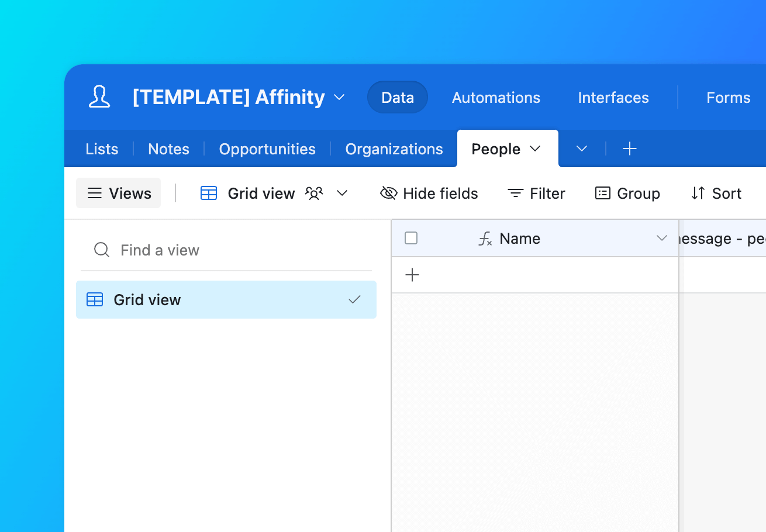The height and width of the screenshot is (532, 766).
Task: Click the magnifier icon in view search
Action: point(102,250)
